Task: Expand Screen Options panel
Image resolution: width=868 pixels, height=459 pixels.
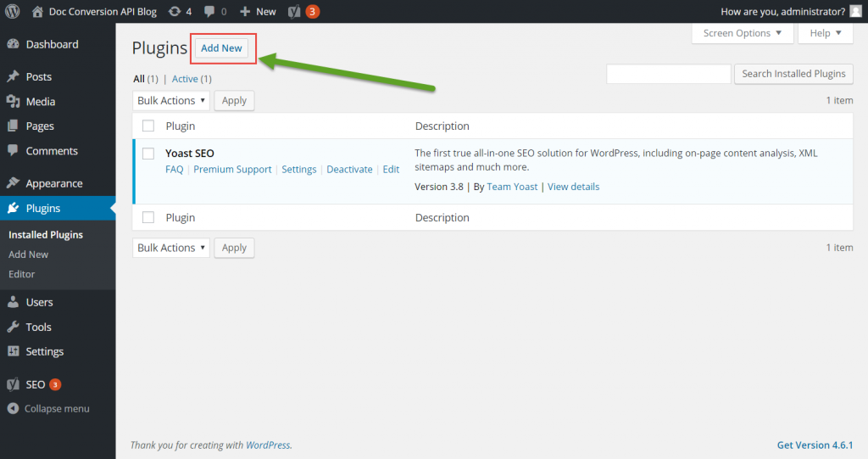Action: pyautogui.click(x=743, y=33)
